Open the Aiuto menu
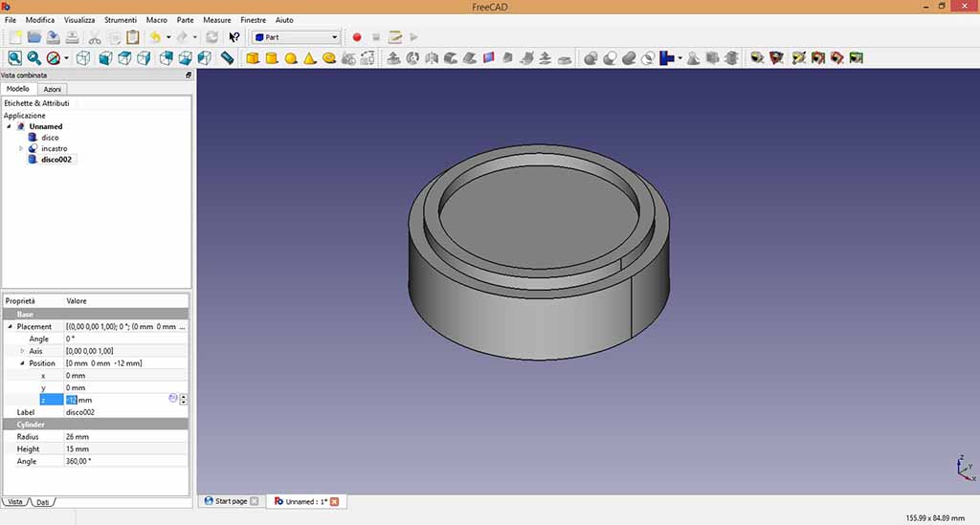Image resolution: width=980 pixels, height=525 pixels. (284, 20)
